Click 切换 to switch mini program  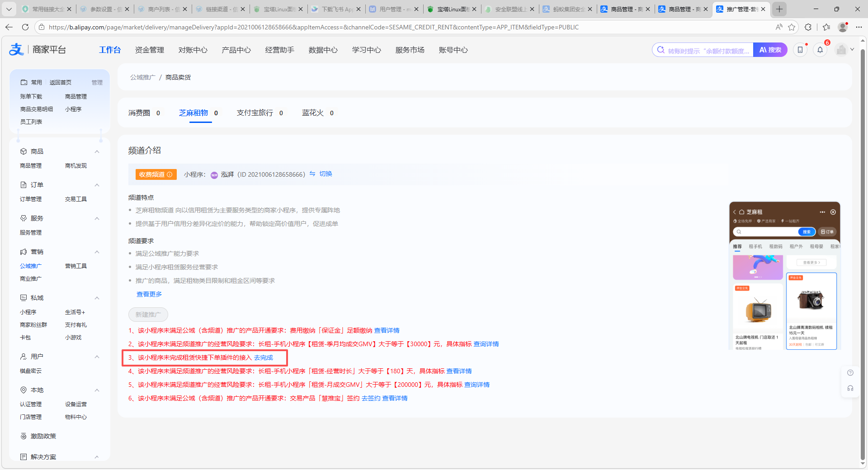pos(325,174)
